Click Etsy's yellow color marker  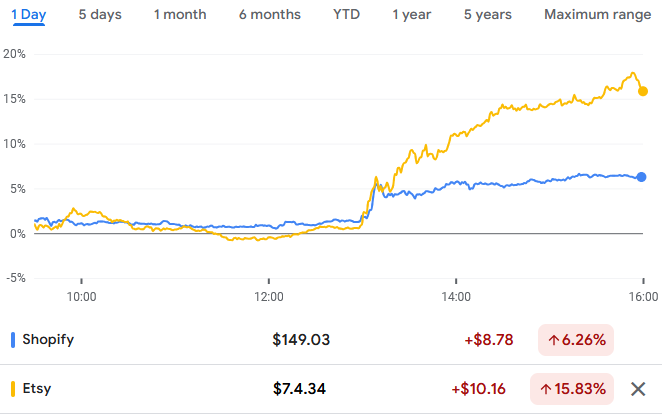13,389
